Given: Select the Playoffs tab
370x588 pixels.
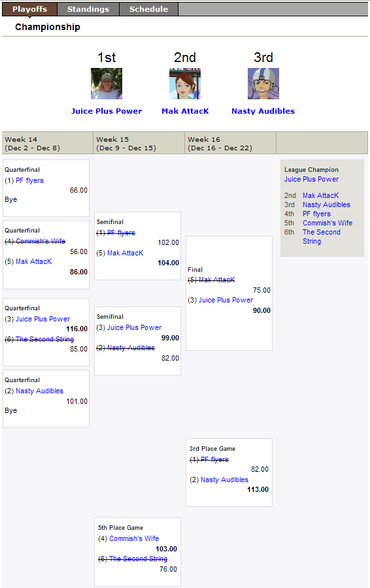Looking at the screenshot, I should point(29,9).
